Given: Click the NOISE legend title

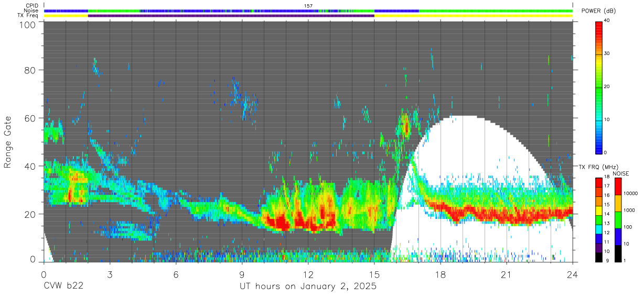Looking at the screenshot, I should (620, 173).
